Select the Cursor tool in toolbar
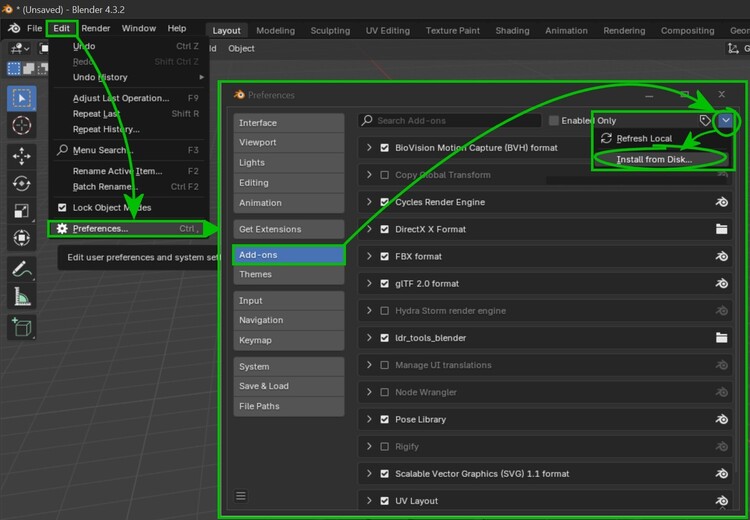 (21, 125)
